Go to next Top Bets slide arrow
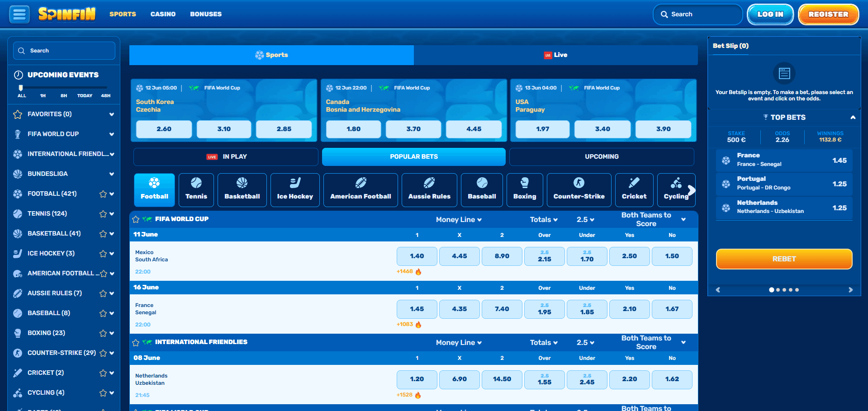 850,290
